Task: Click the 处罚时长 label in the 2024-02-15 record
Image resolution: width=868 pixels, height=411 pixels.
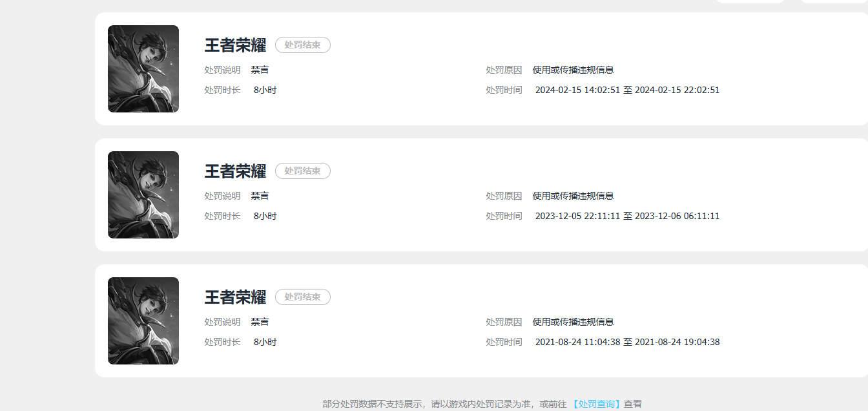Action: (222, 90)
